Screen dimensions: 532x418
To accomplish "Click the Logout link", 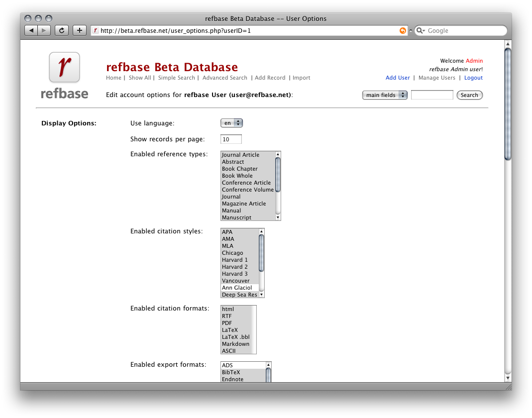I will pos(473,78).
